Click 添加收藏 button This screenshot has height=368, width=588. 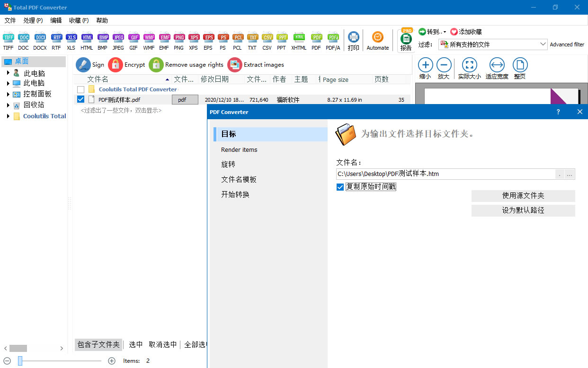click(x=466, y=32)
